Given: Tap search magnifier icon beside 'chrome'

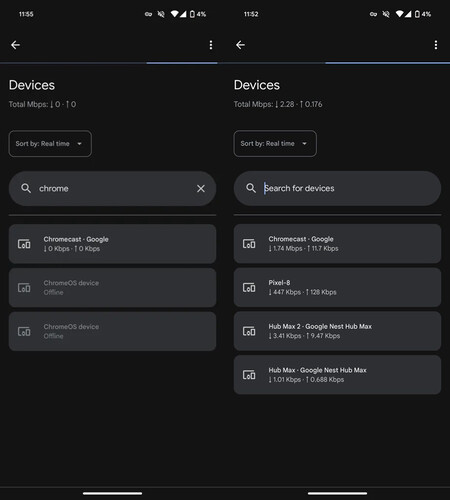Looking at the screenshot, I should pyautogui.click(x=26, y=188).
